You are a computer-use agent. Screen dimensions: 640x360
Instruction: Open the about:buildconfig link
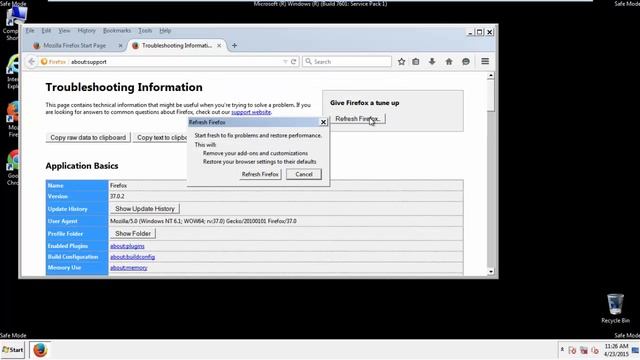click(132, 257)
